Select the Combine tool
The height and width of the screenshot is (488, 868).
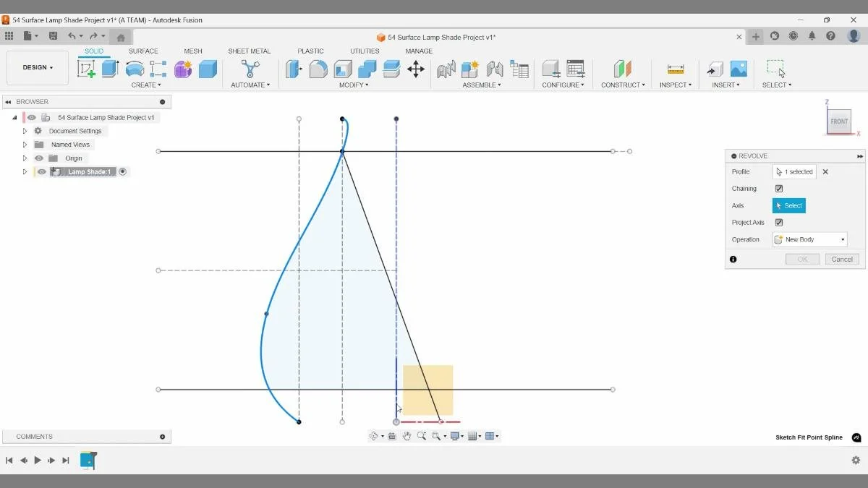click(367, 69)
